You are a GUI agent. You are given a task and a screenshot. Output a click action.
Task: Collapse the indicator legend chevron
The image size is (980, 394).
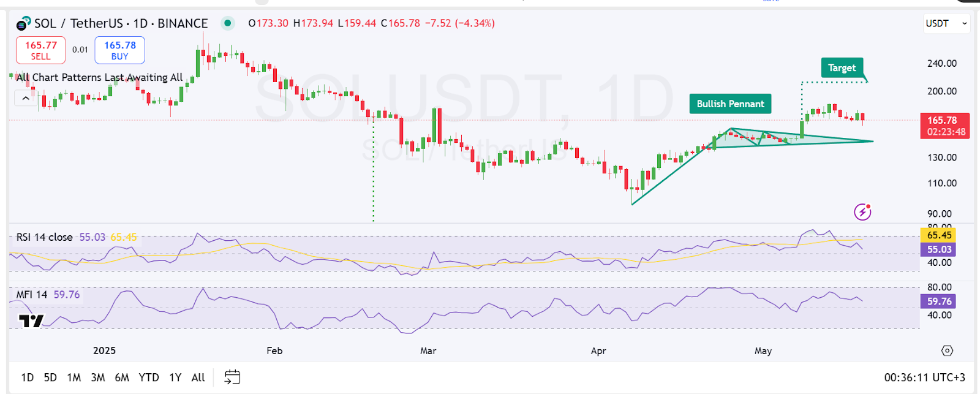coord(26,98)
